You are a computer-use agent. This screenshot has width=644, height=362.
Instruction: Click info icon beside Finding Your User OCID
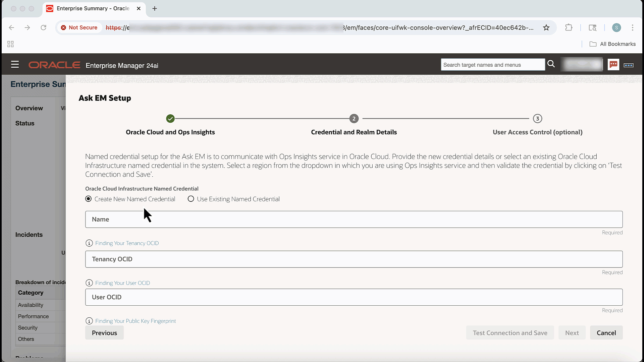[89, 283]
